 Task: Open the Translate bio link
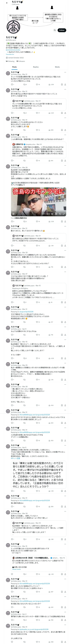coord(10,54)
